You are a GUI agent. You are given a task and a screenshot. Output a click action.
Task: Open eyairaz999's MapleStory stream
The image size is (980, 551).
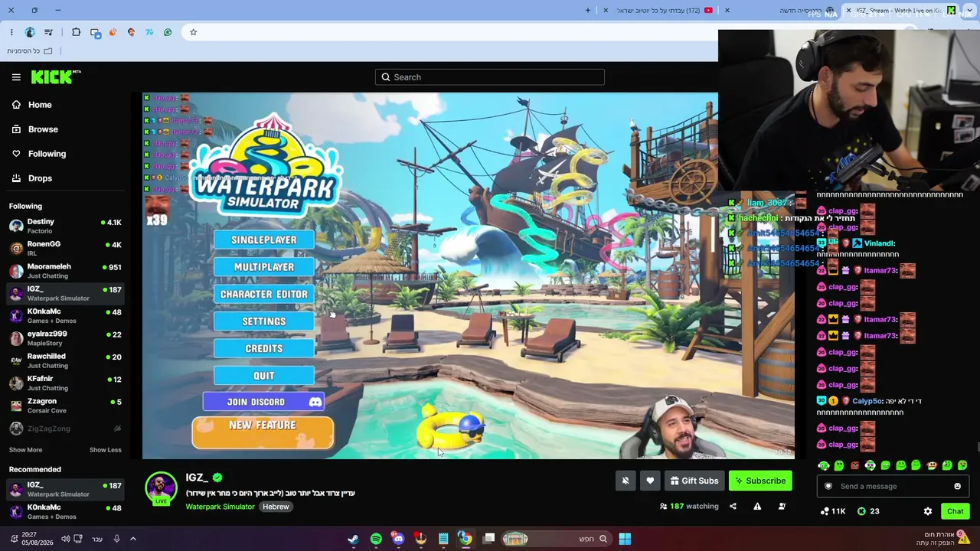coord(65,338)
